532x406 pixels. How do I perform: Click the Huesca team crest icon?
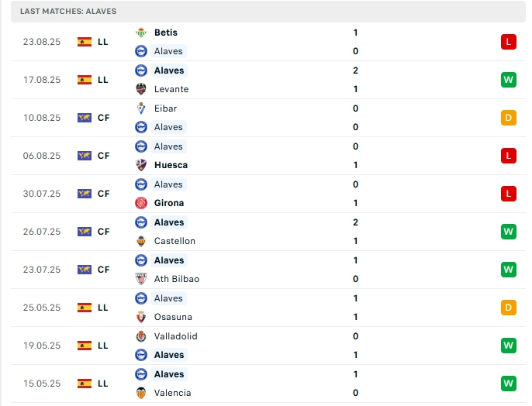(x=141, y=165)
